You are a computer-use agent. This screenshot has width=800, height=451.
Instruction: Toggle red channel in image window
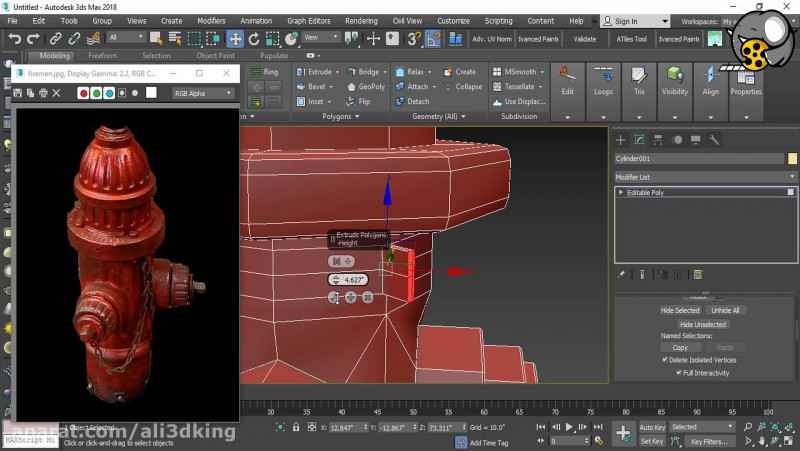tap(83, 93)
